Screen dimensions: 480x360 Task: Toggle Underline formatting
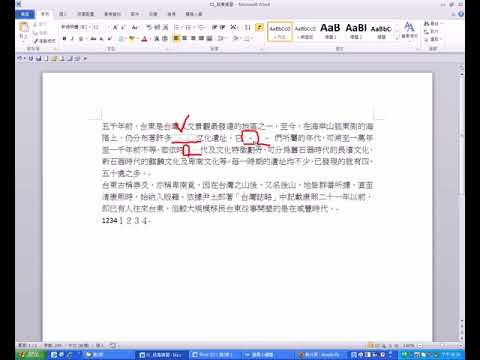[81, 39]
